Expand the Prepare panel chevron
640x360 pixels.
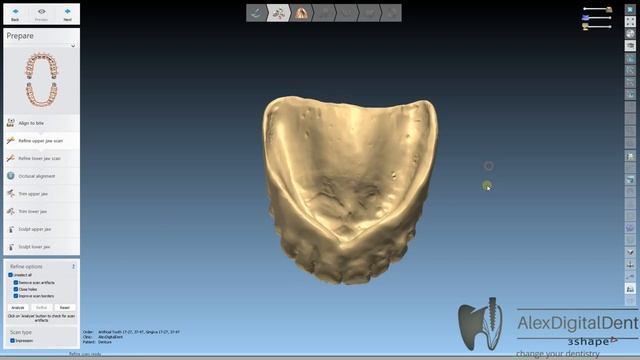click(73, 46)
